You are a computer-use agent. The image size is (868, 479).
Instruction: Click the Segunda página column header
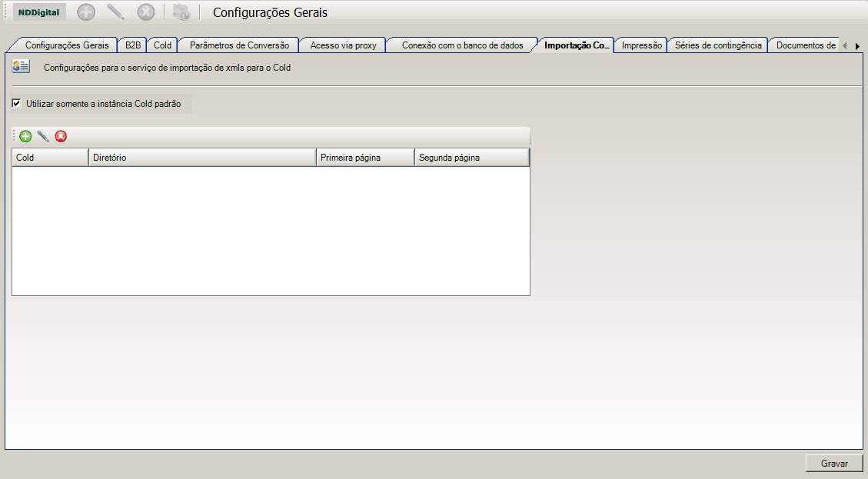click(472, 158)
